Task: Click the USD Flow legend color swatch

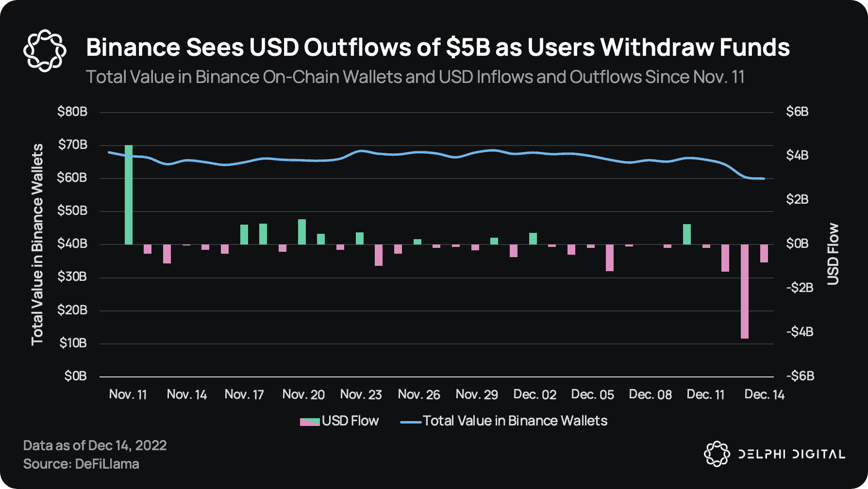Action: tap(310, 422)
